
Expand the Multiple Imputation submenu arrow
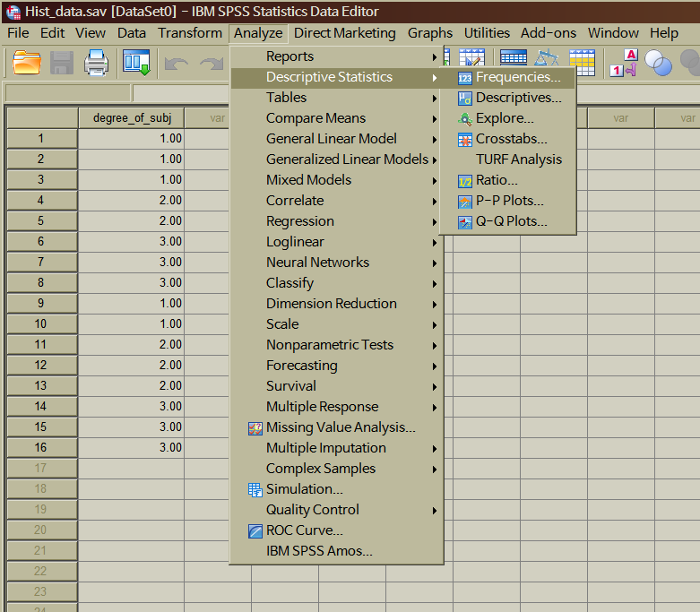(435, 449)
